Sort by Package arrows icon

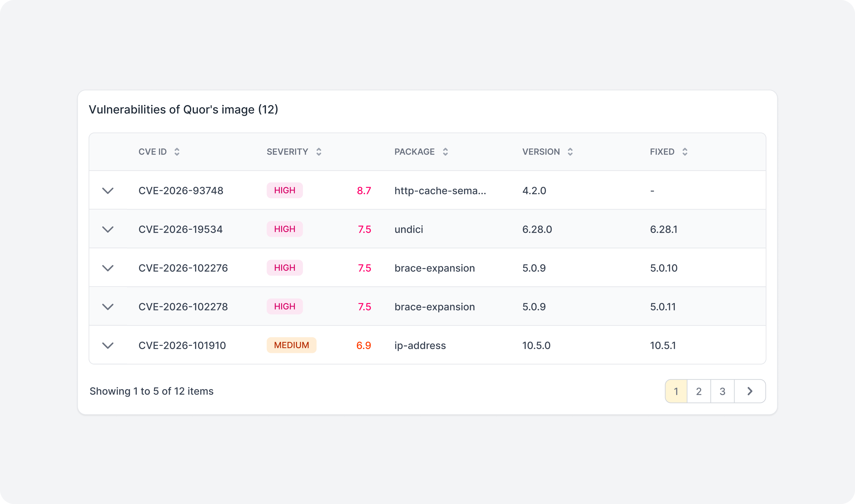[x=445, y=152]
